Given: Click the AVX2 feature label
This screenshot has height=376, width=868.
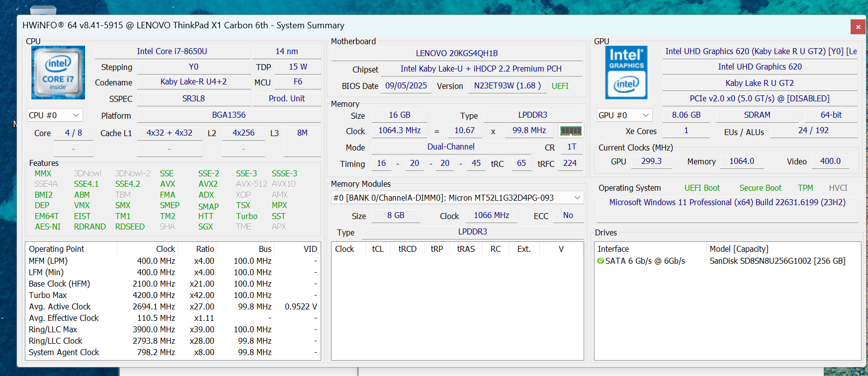Looking at the screenshot, I should click(208, 184).
